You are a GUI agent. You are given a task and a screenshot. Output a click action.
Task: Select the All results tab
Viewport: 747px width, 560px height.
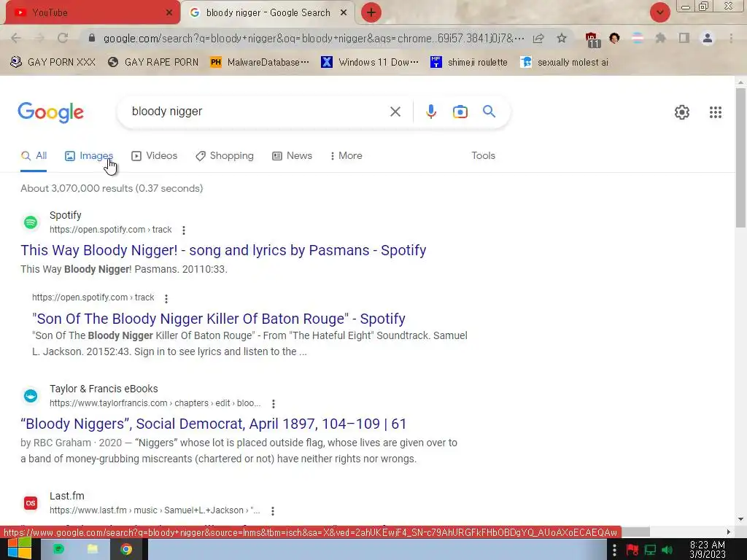pos(34,156)
